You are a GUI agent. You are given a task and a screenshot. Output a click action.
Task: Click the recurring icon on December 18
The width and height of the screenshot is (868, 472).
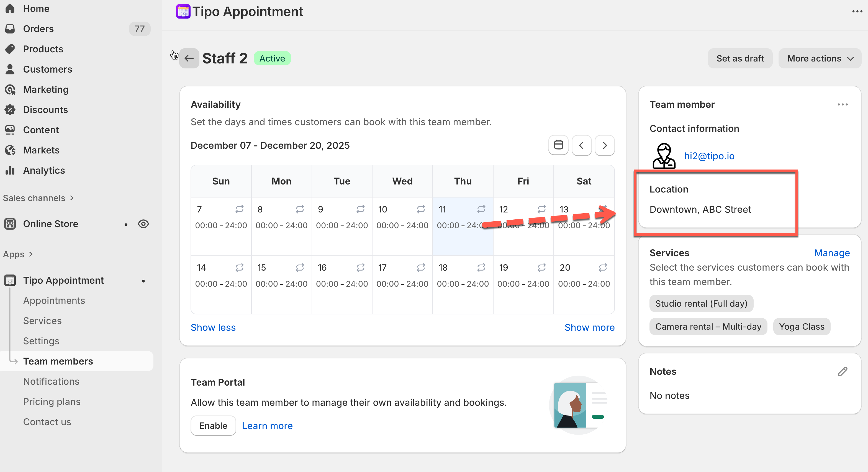pos(481,268)
